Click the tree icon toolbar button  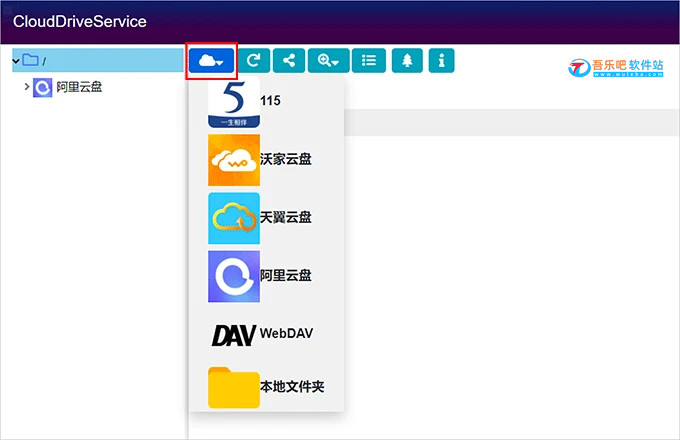(x=407, y=61)
